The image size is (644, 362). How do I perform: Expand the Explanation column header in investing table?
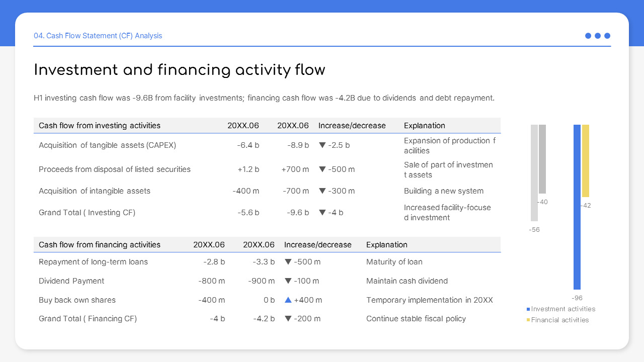coord(425,125)
